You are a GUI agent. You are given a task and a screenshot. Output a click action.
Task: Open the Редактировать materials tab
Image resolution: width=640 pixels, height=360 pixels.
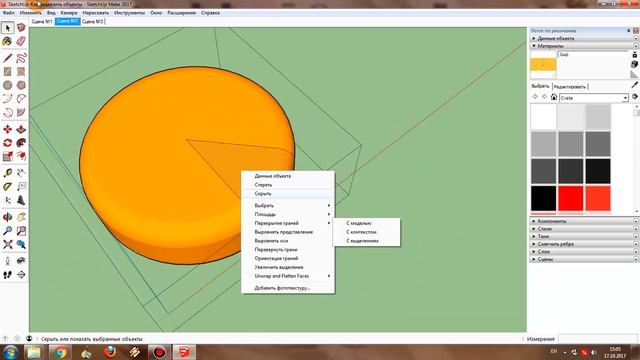(x=569, y=87)
